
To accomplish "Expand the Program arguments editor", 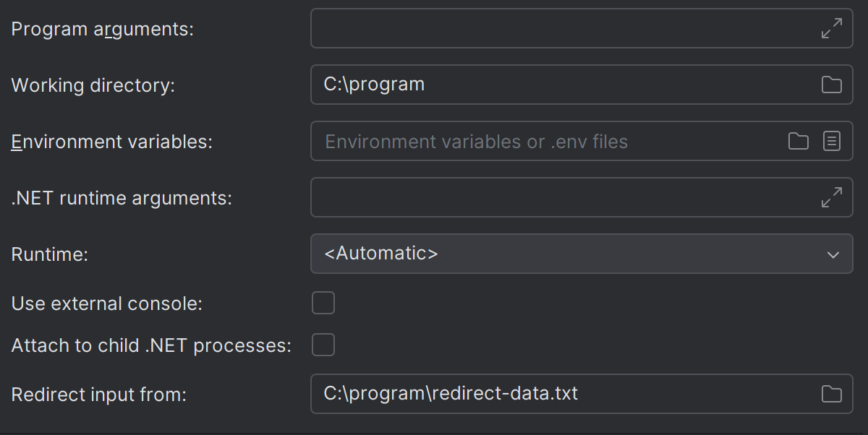I will [x=832, y=29].
